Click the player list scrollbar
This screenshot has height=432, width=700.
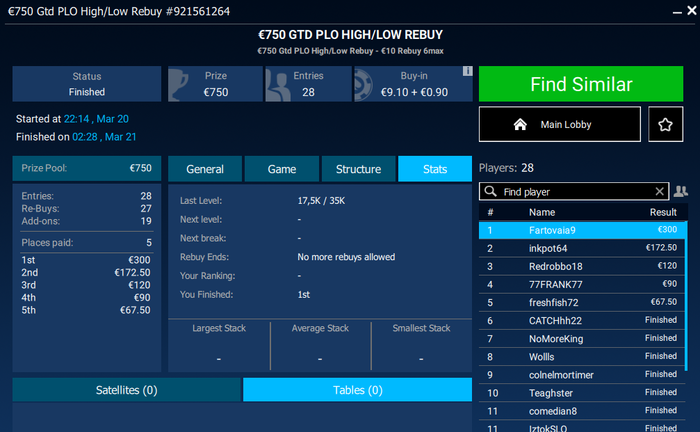coord(686,297)
